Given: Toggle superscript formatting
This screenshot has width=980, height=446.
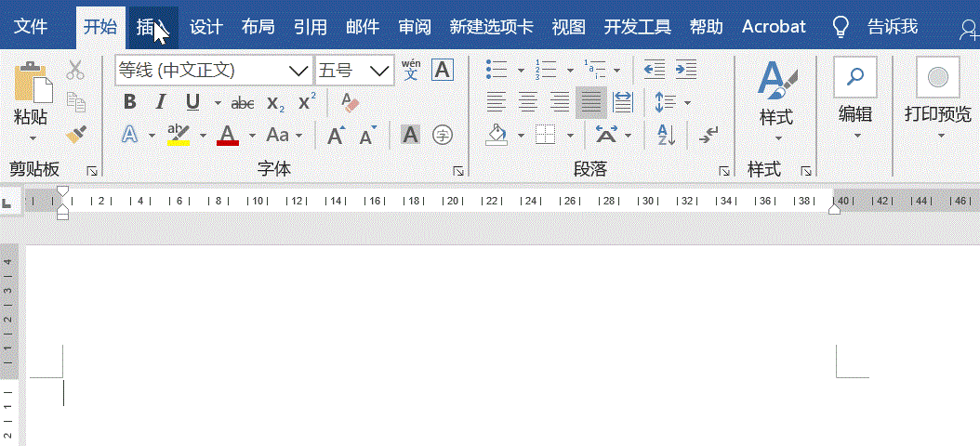Looking at the screenshot, I should pyautogui.click(x=307, y=102).
